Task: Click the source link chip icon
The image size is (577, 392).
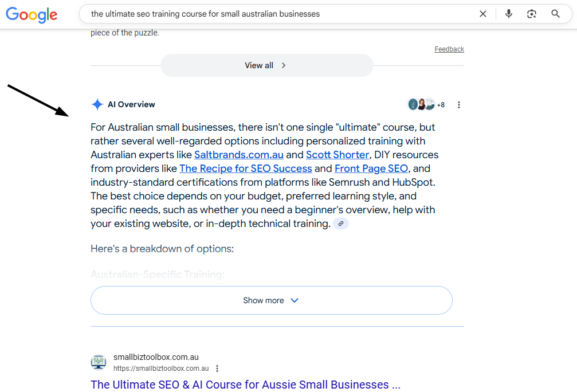Action: 341,224
